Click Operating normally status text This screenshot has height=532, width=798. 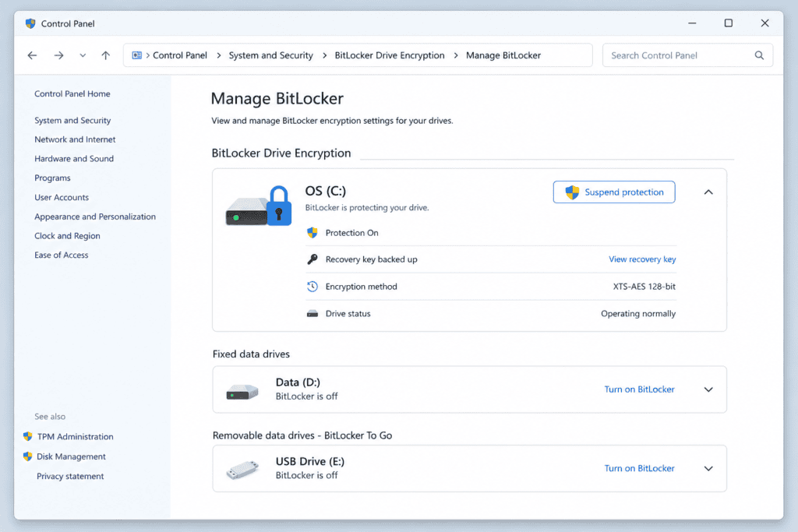coord(638,314)
